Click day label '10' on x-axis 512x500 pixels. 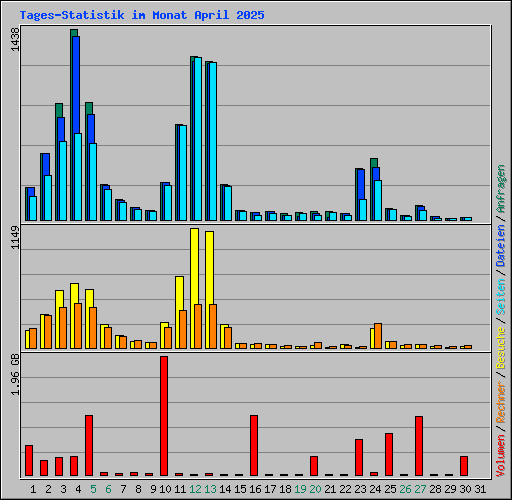point(165,489)
